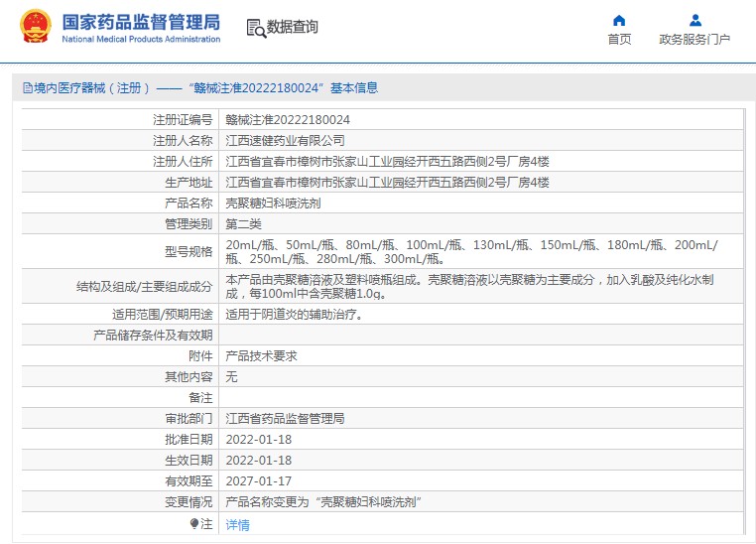Select 生效日期 value 2022-01-18
The image size is (756, 544).
pyautogui.click(x=259, y=460)
